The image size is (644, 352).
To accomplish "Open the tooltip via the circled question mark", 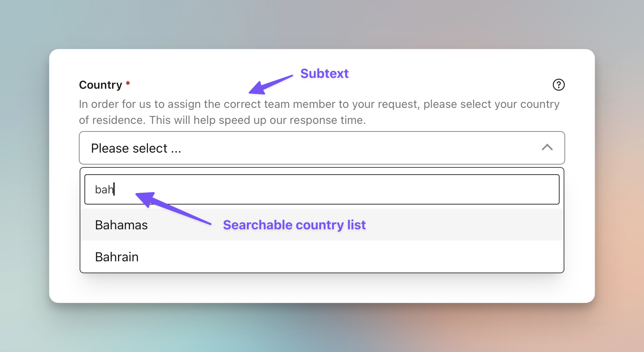I will point(558,85).
